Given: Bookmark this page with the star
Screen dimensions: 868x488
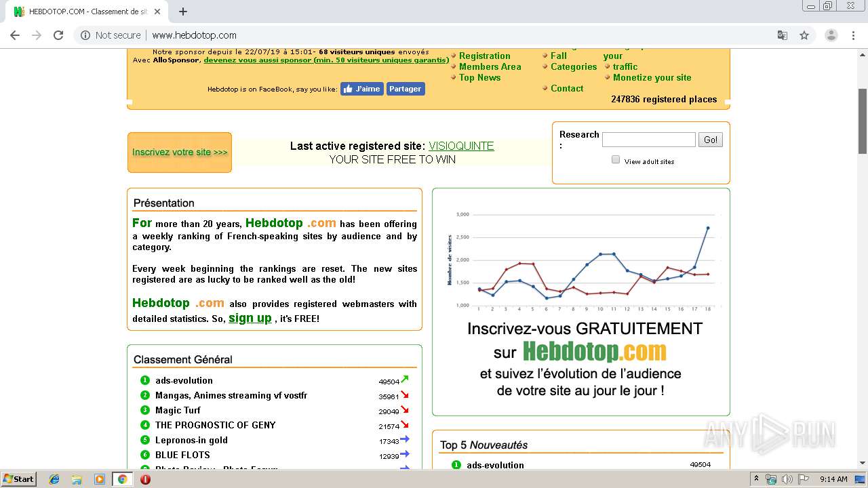Looking at the screenshot, I should (x=804, y=35).
